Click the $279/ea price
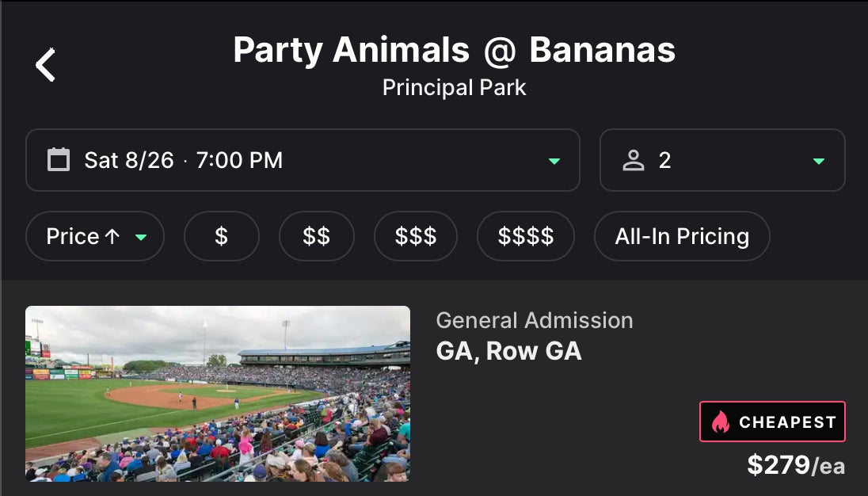Viewport: 868px width, 496px height. pos(795,465)
